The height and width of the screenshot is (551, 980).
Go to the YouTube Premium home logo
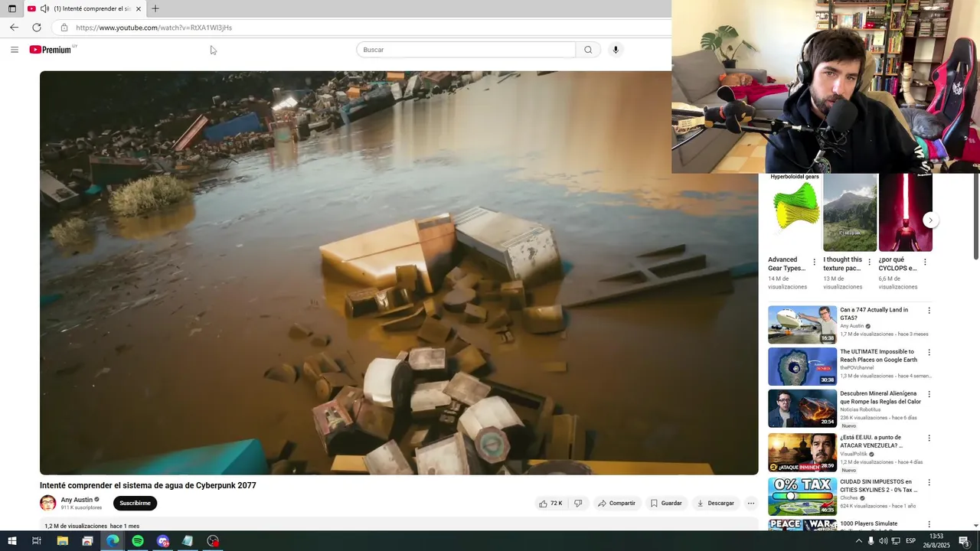click(x=51, y=50)
